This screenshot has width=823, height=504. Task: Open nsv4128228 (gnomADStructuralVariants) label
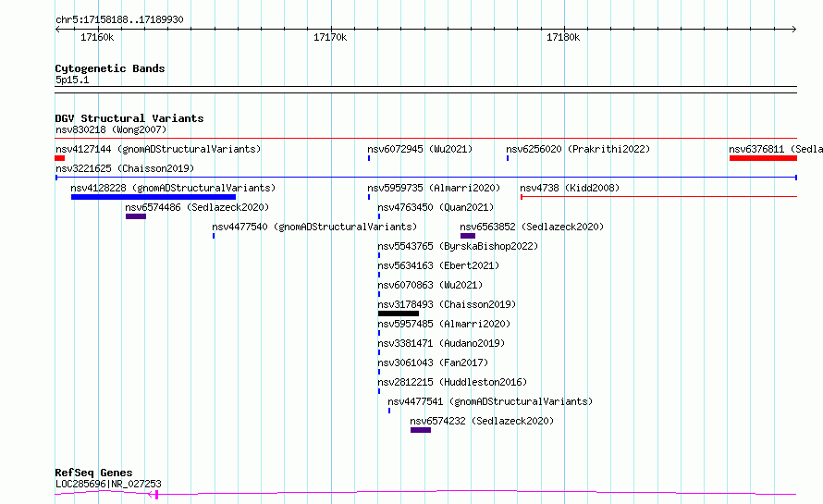point(173,188)
